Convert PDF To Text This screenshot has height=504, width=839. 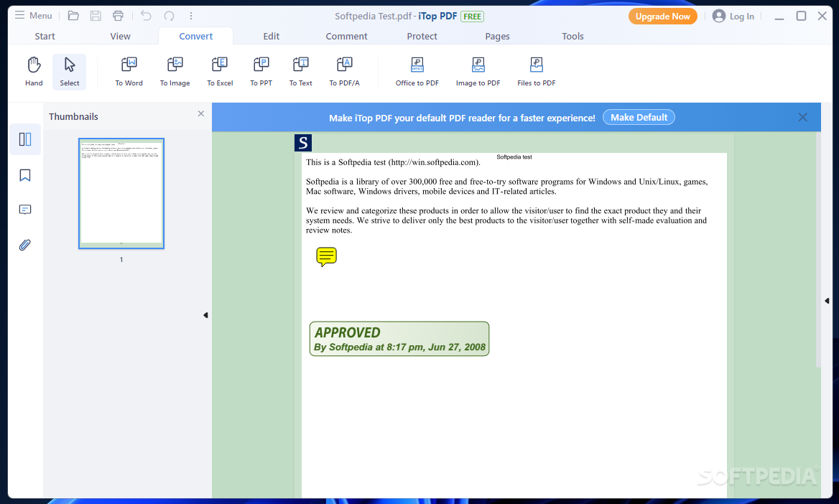click(301, 72)
